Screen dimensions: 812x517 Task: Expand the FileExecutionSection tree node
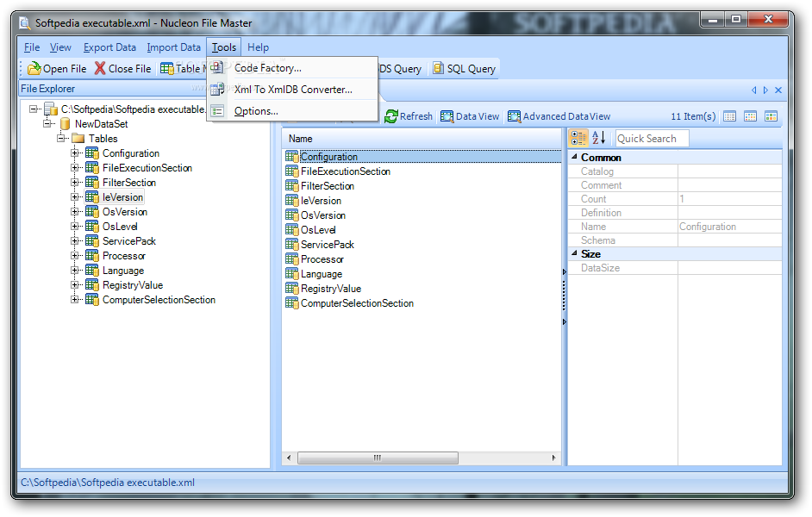click(x=75, y=168)
